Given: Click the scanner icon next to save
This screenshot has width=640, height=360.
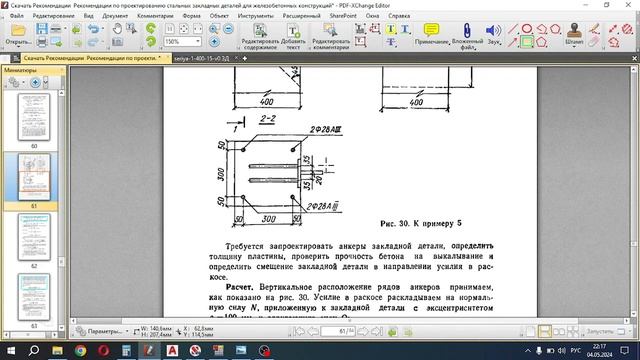Looking at the screenshot, I should 56,29.
